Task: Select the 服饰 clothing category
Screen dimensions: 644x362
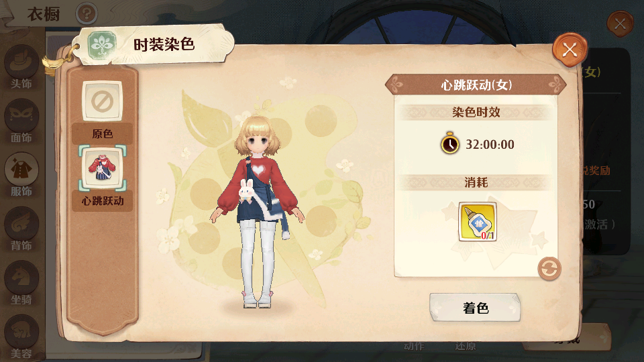Action: [x=21, y=175]
